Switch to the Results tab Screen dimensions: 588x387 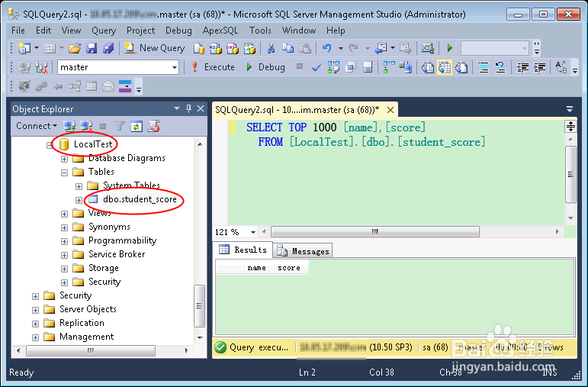point(243,250)
